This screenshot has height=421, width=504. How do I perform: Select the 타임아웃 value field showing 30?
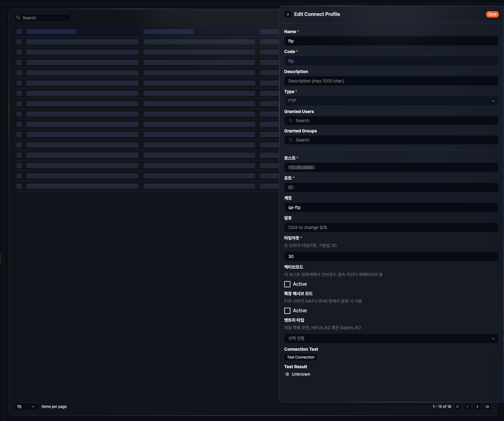[391, 256]
